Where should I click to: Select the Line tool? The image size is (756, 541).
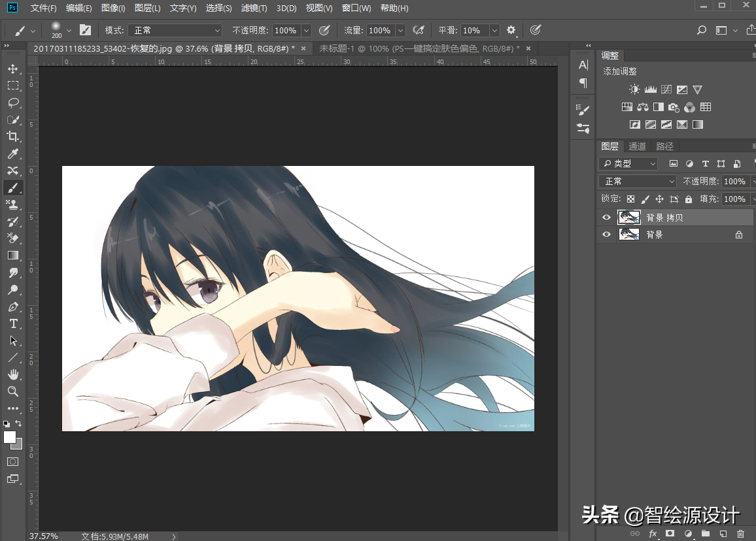13,357
